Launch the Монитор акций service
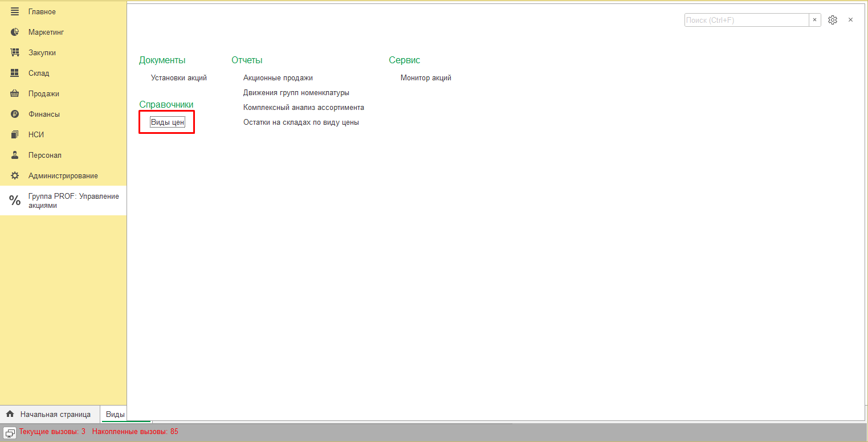 point(426,78)
